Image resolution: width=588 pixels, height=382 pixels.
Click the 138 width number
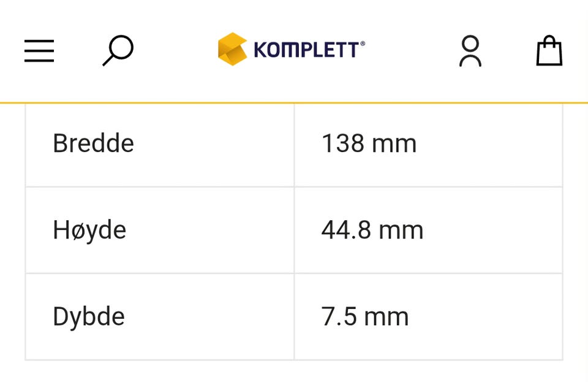click(x=343, y=143)
